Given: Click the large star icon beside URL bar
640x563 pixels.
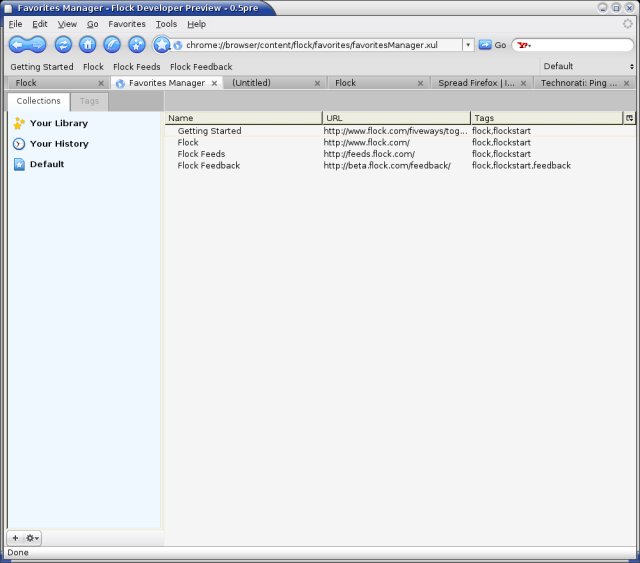Looking at the screenshot, I should [162, 45].
